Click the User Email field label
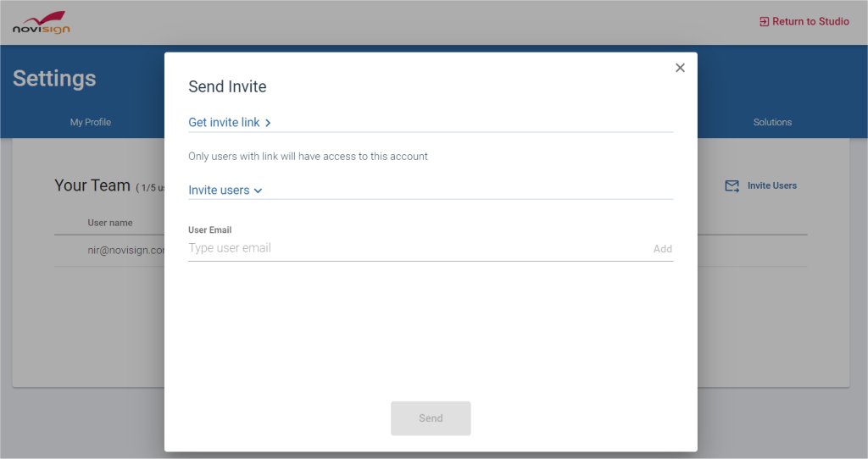The width and height of the screenshot is (868, 459). click(x=210, y=229)
